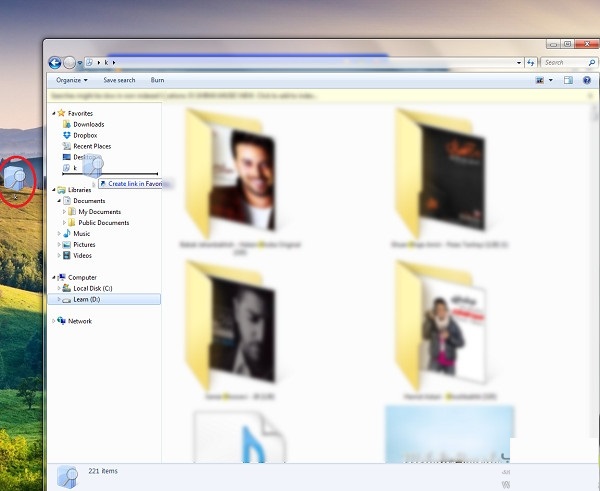Select the Pictures library
Viewport: 600px width, 491px height.
tap(84, 244)
